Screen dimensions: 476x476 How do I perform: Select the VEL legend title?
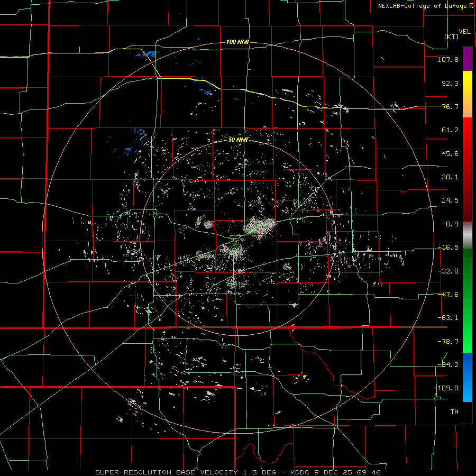(x=464, y=32)
